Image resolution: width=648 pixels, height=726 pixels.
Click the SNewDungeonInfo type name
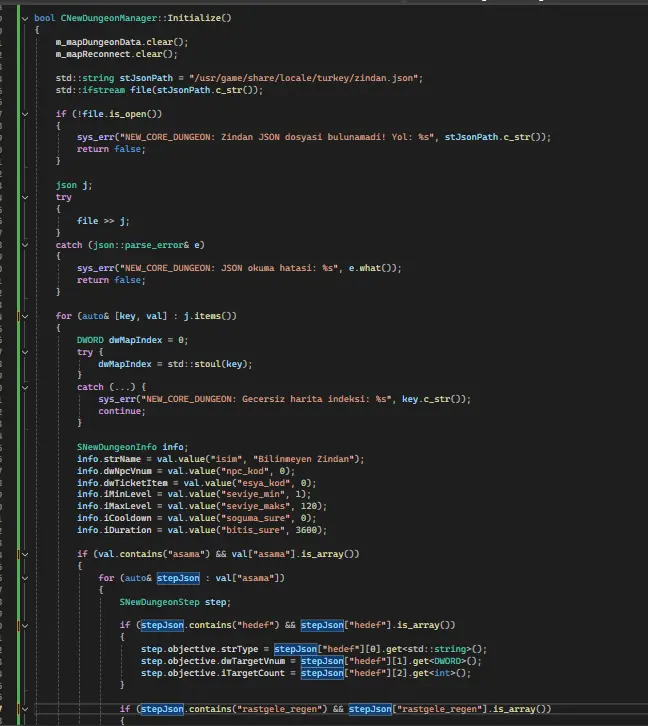pos(117,447)
